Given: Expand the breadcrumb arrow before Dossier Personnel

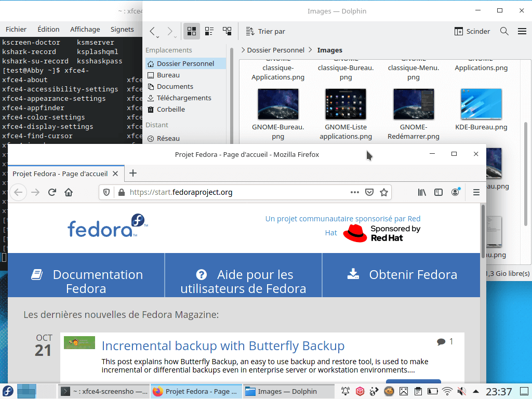Looking at the screenshot, I should click(243, 50).
